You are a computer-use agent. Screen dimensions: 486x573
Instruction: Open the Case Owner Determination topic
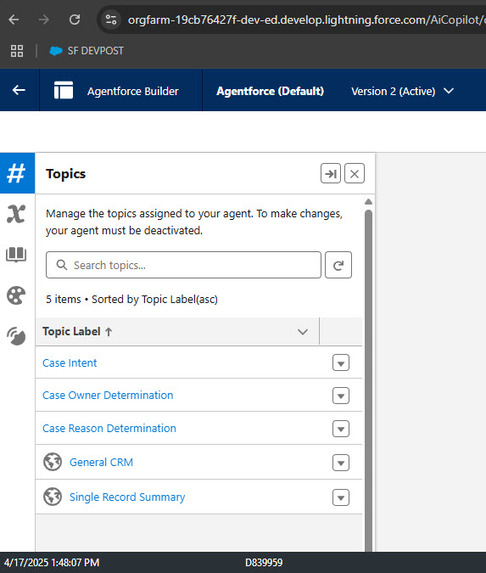(x=108, y=395)
